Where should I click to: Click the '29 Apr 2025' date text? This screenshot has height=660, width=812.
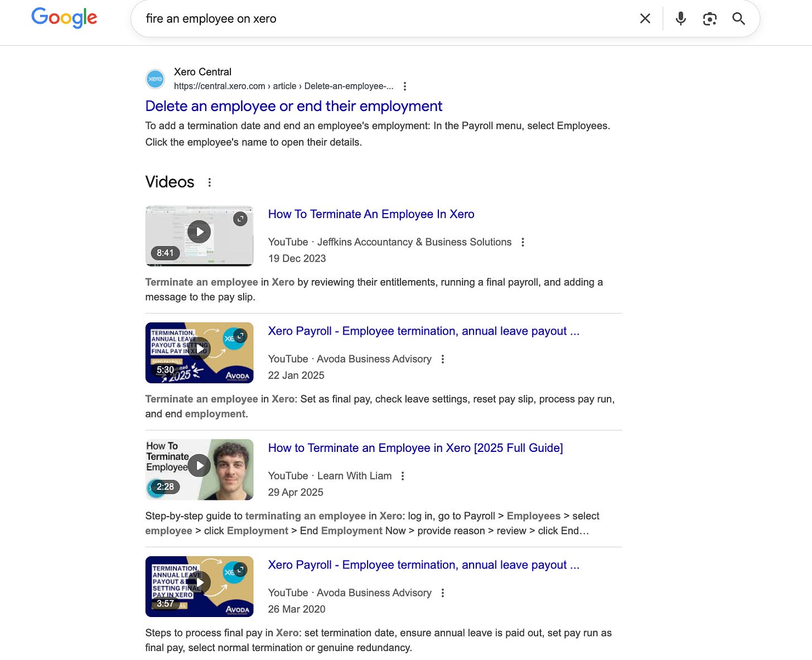tap(296, 492)
